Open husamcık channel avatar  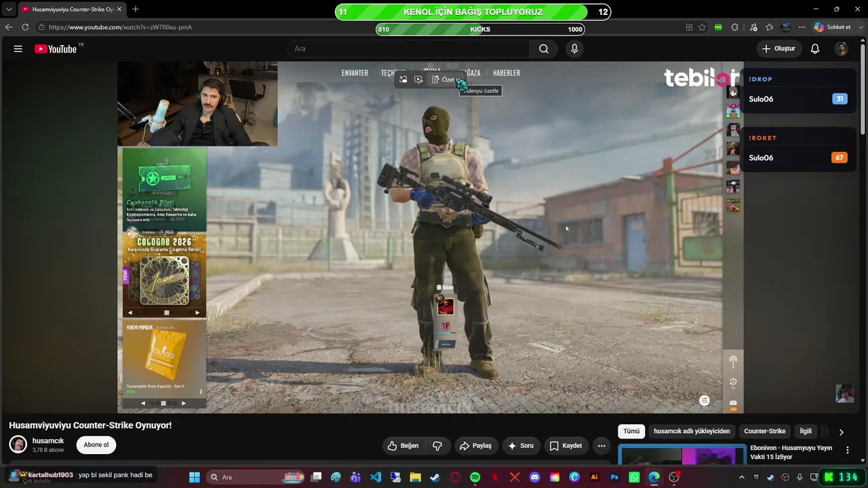pyautogui.click(x=18, y=445)
